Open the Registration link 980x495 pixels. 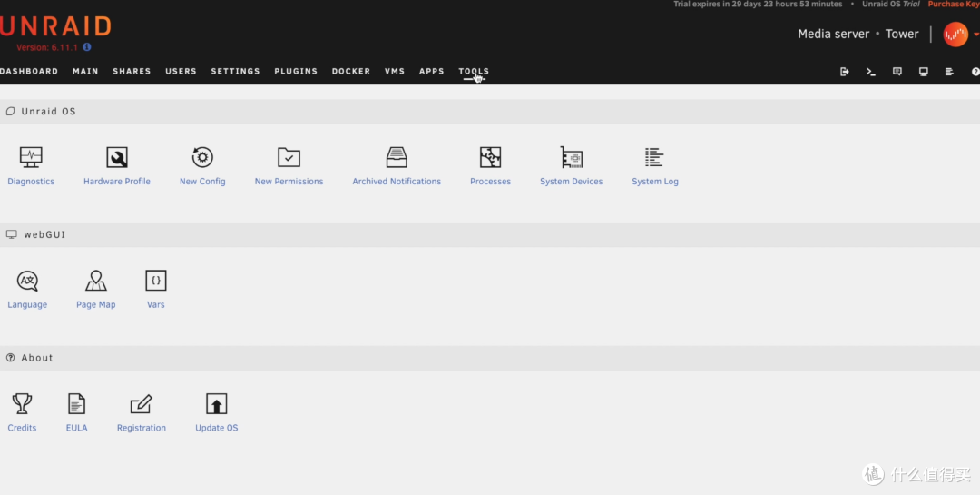coord(142,428)
